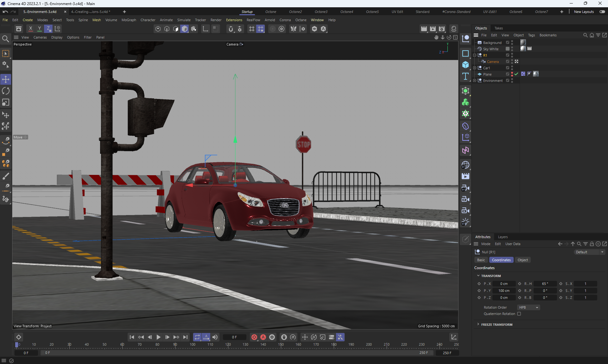Toggle the Z axis lock
This screenshot has width=608, height=364.
coord(48,29)
